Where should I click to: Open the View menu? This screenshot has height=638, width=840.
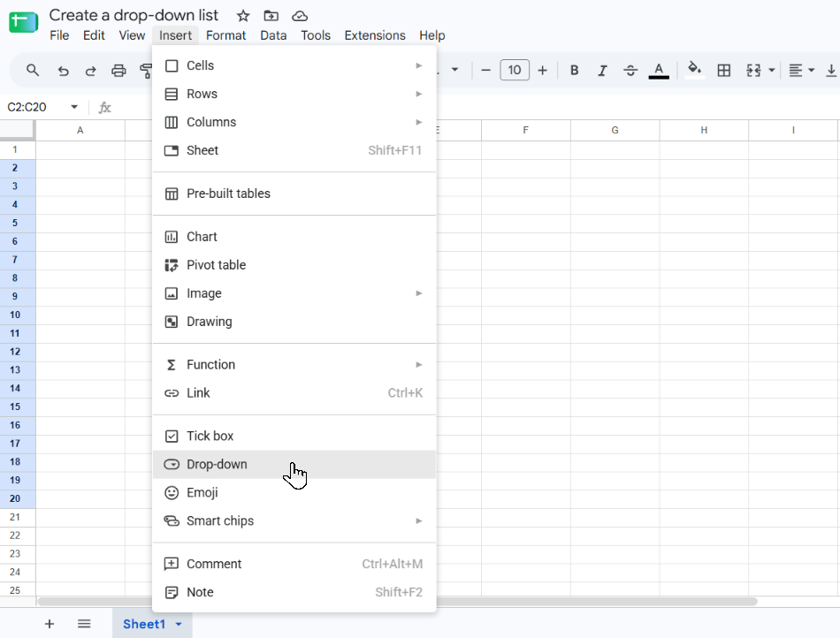click(x=132, y=35)
